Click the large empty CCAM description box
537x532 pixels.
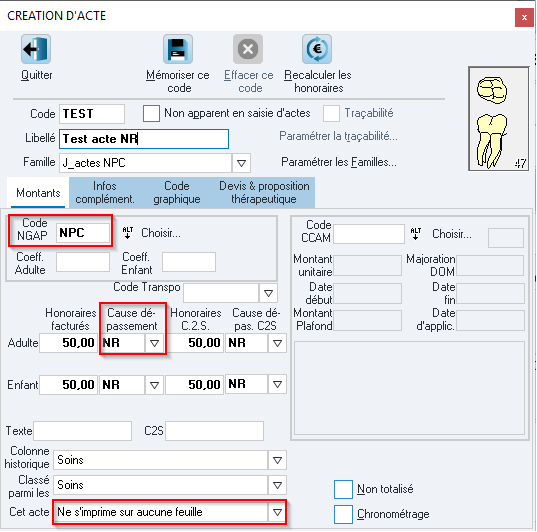point(410,388)
